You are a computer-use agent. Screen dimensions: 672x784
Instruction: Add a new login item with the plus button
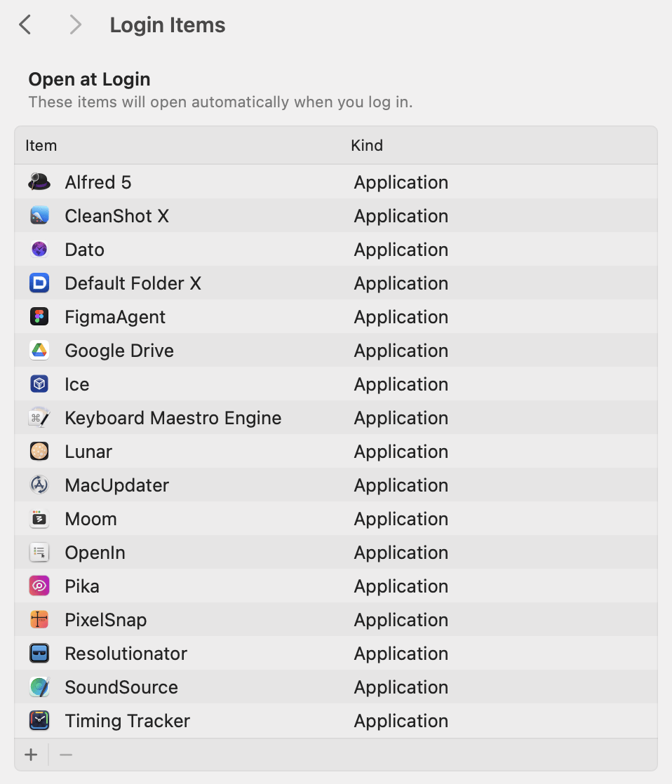pos(31,755)
